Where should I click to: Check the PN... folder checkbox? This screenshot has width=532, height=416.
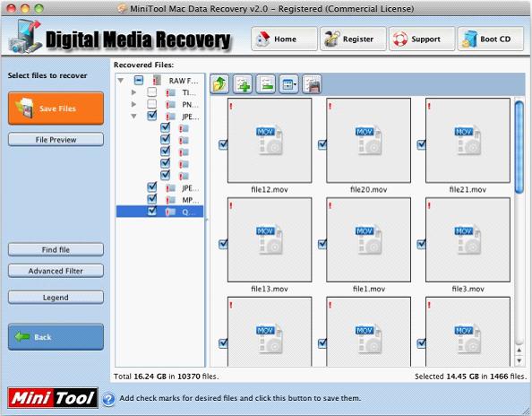(151, 104)
